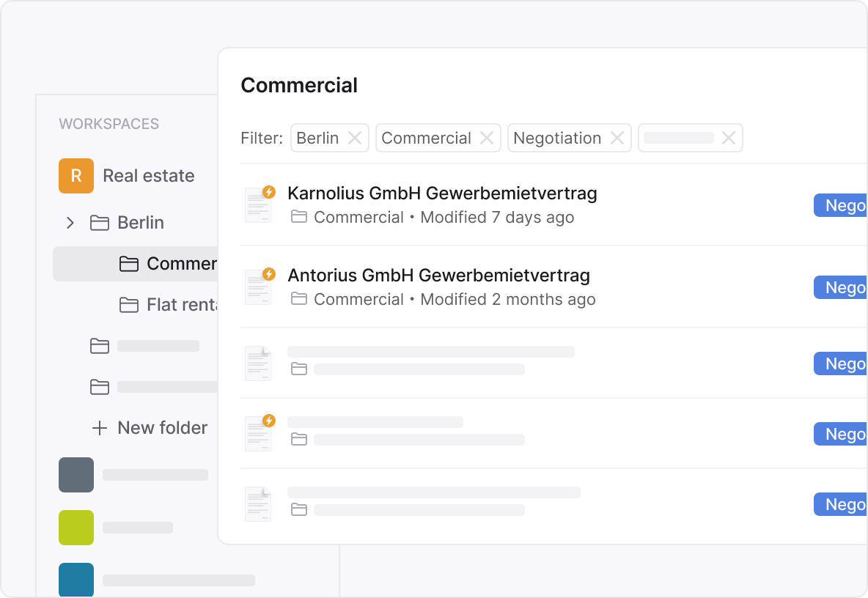Screen dimensions: 868x598
Task: Click the document icon on the Antorius GmbH row
Action: click(x=258, y=287)
